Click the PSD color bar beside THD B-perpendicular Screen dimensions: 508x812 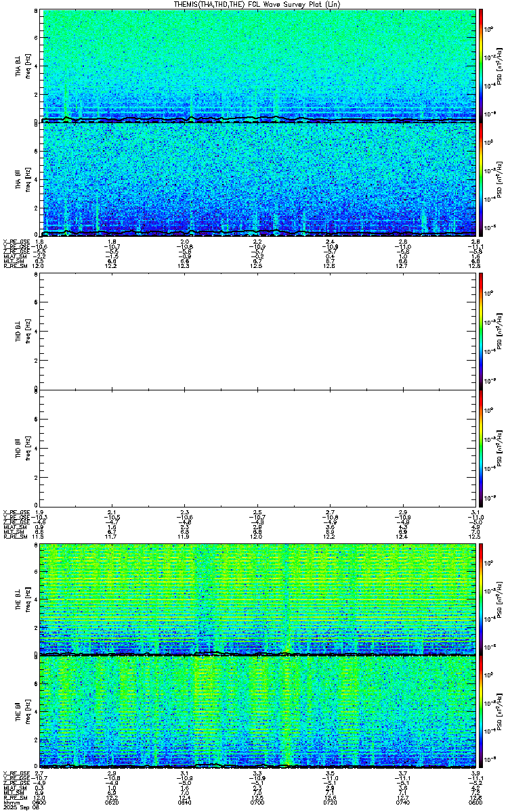pyautogui.click(x=481, y=331)
